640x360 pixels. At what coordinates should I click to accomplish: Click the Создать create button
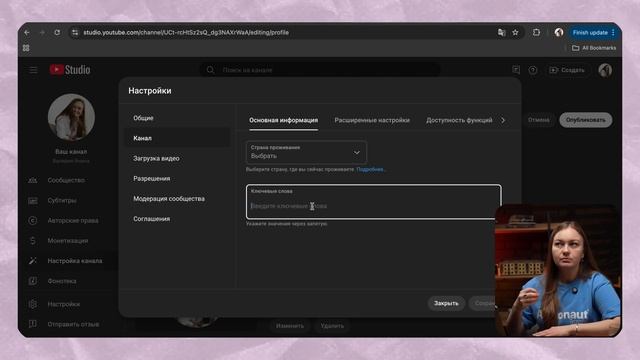pyautogui.click(x=567, y=70)
